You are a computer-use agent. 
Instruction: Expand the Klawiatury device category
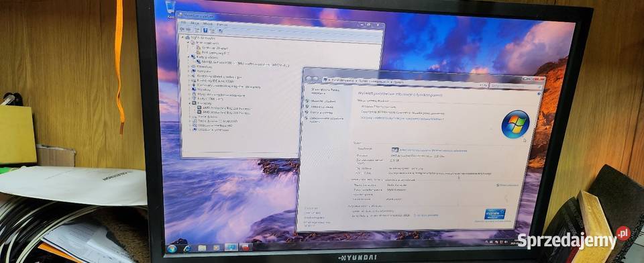click(x=189, y=66)
